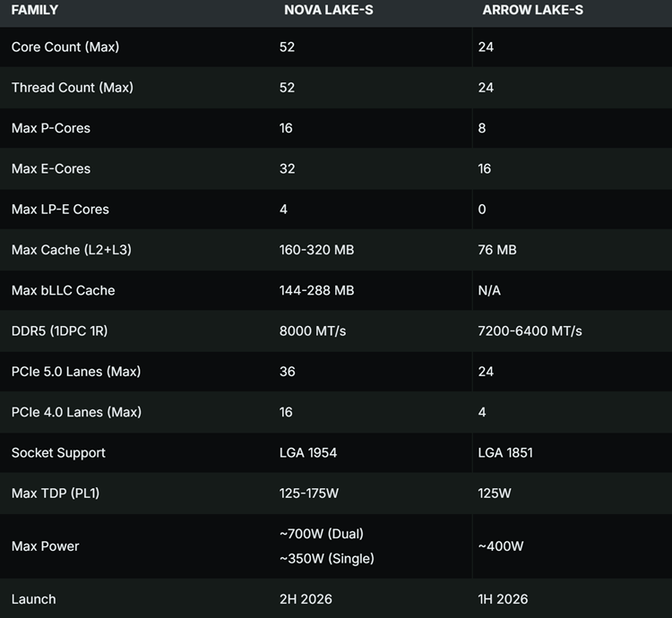The width and height of the screenshot is (672, 618).
Task: Click the LGA 1851 socket value
Action: click(505, 452)
